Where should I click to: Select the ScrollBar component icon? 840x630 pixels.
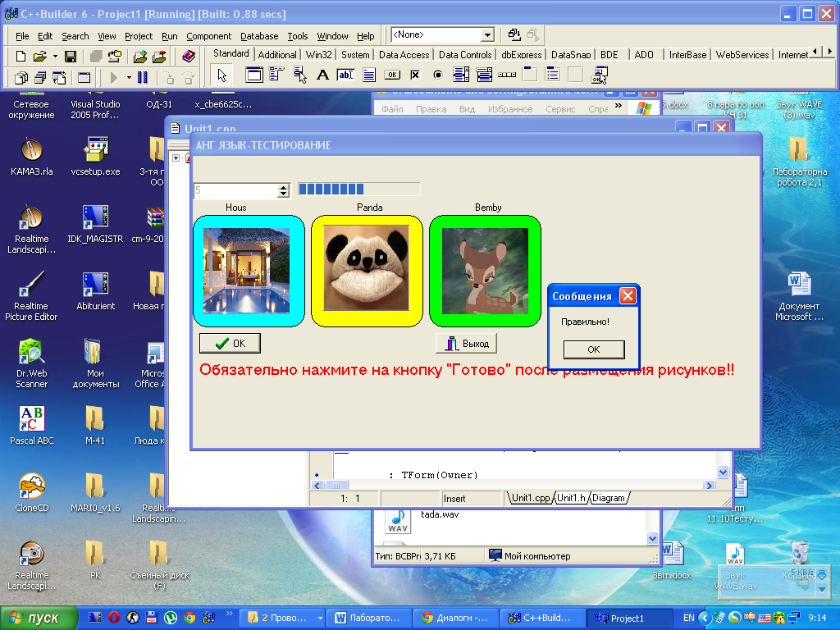tap(507, 75)
